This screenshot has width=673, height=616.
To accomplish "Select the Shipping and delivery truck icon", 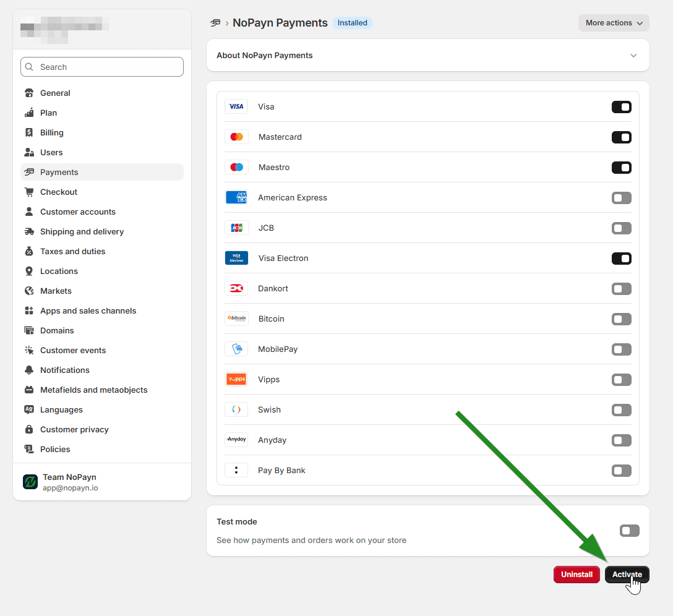I will [x=28, y=231].
